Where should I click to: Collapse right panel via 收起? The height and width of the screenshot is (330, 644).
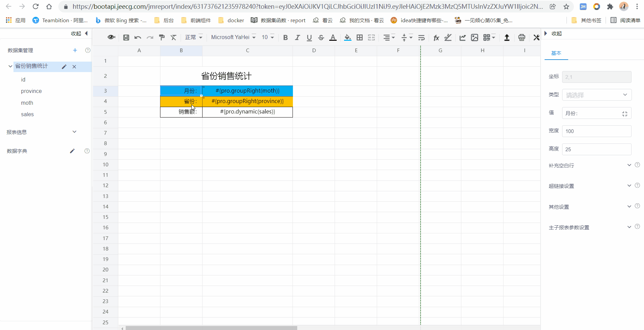click(553, 33)
